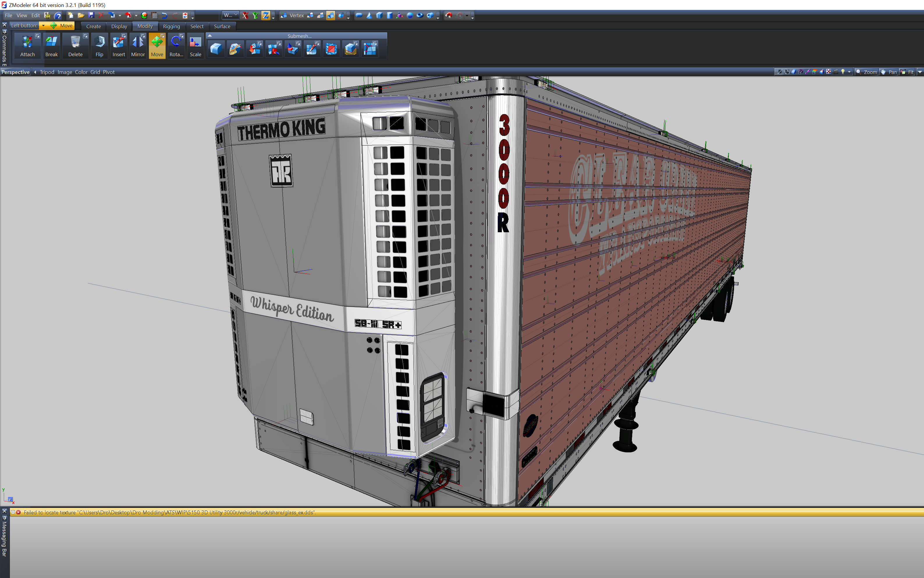924x578 pixels.
Task: Click the Submesh red wireframe cube icon
Action: click(x=331, y=49)
